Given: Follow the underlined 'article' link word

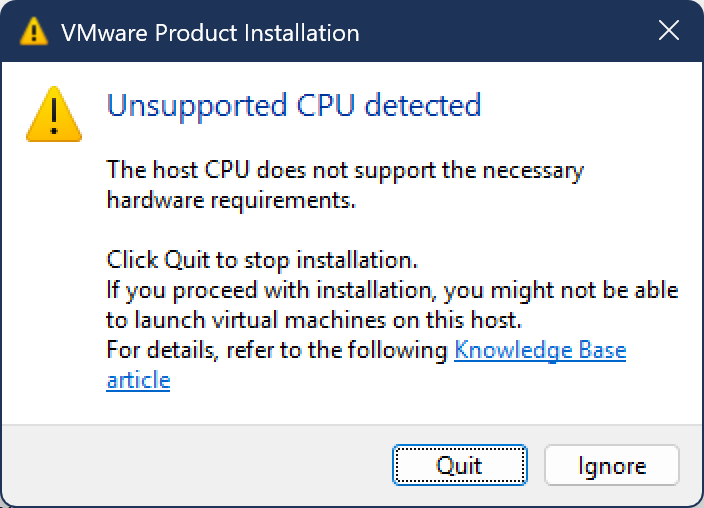Looking at the screenshot, I should pos(138,380).
